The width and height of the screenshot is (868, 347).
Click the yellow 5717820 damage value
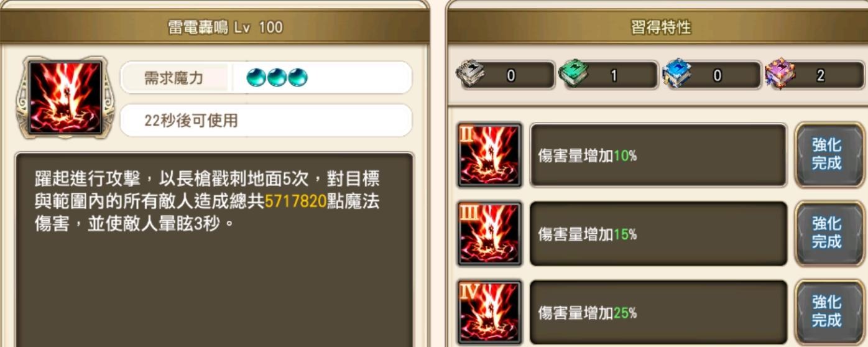pos(296,201)
